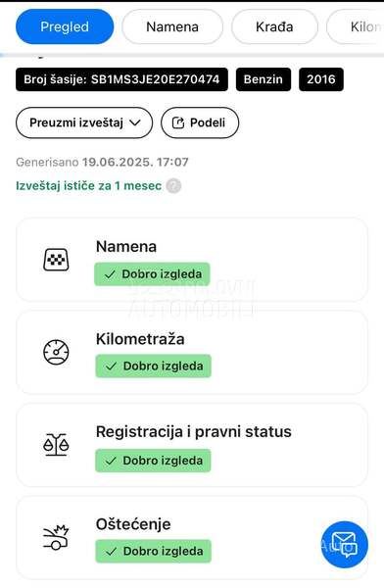384x588 pixels.
Task: Open the Kilometraža card
Action: [192, 352]
